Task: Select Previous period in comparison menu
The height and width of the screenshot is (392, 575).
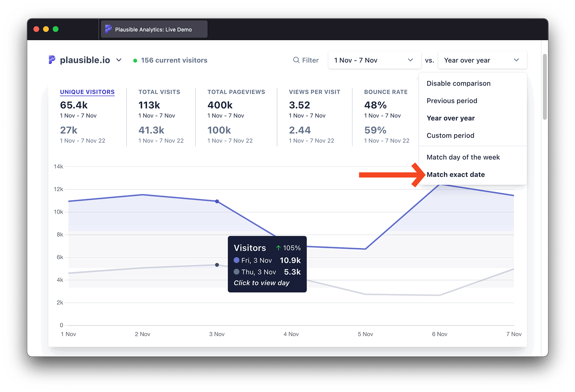Action: pyautogui.click(x=452, y=101)
